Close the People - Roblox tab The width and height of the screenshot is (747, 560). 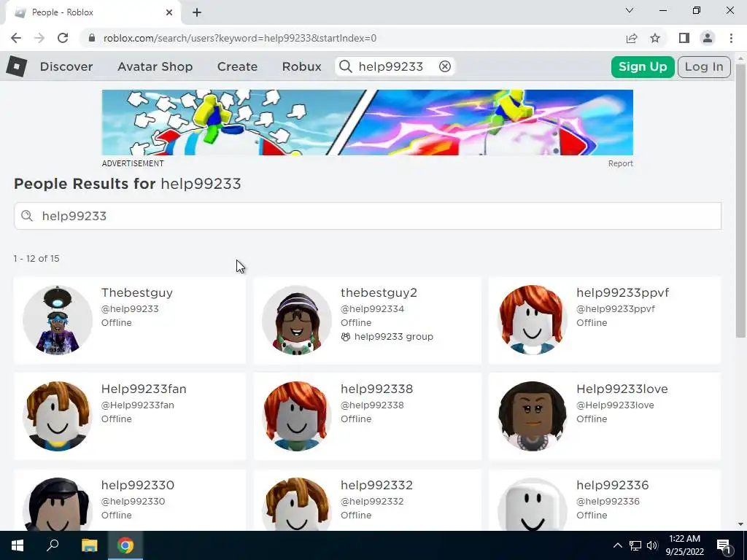[169, 12]
